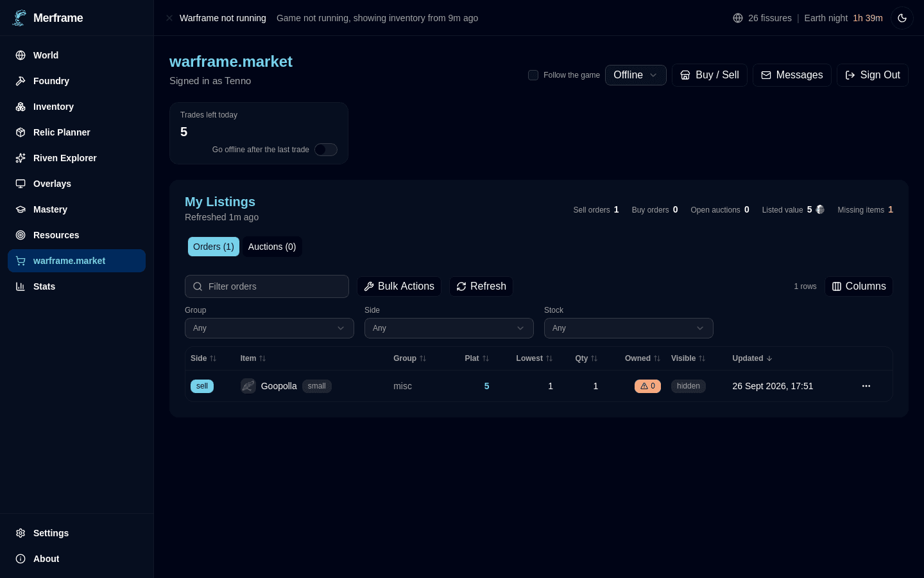Open the Foundry page

point(76,81)
